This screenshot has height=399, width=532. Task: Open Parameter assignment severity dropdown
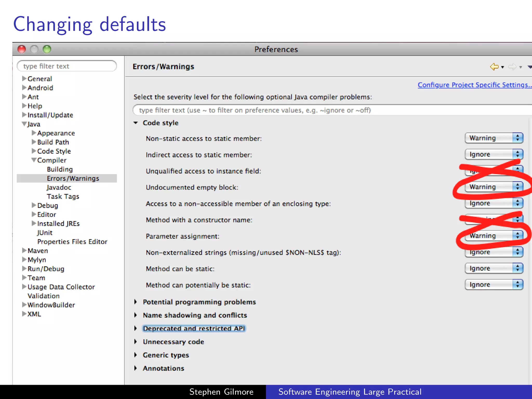(494, 236)
